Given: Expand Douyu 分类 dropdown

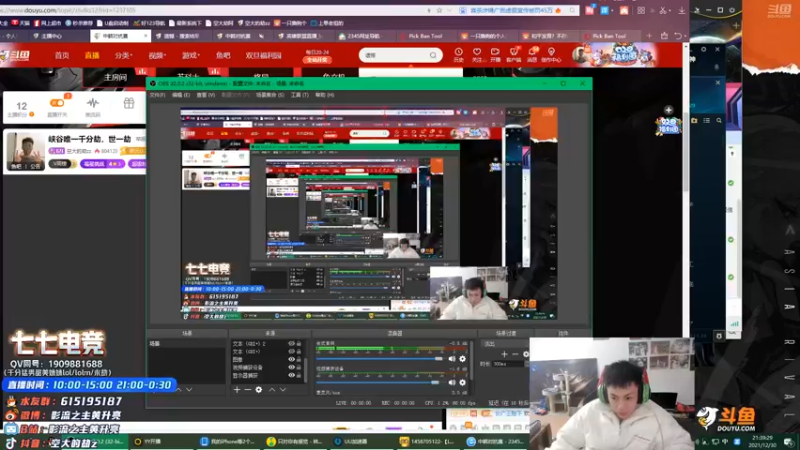Looking at the screenshot, I should point(123,55).
